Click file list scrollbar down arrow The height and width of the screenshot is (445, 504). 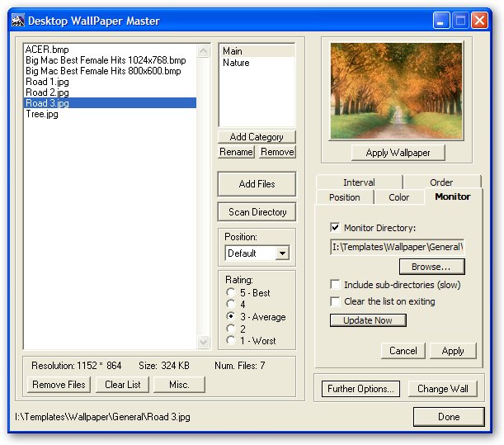[x=204, y=342]
